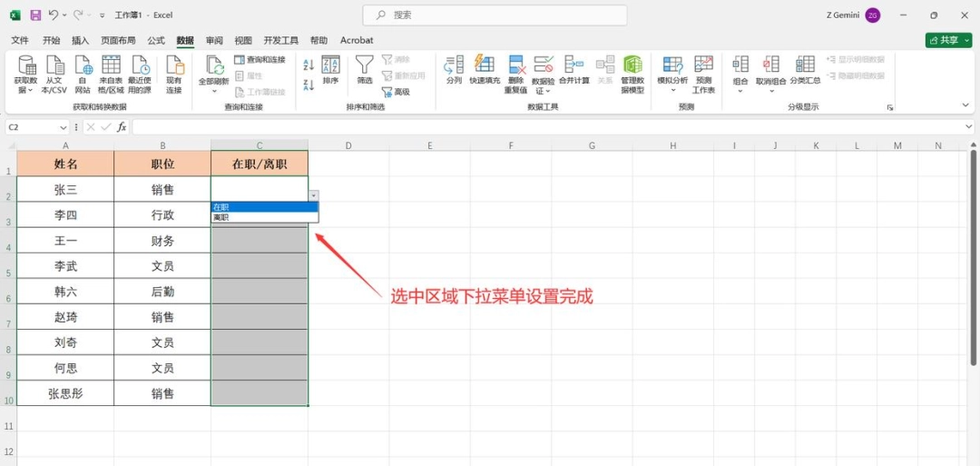
Task: Open the 排序 (Sort) dialog
Action: coord(330,70)
